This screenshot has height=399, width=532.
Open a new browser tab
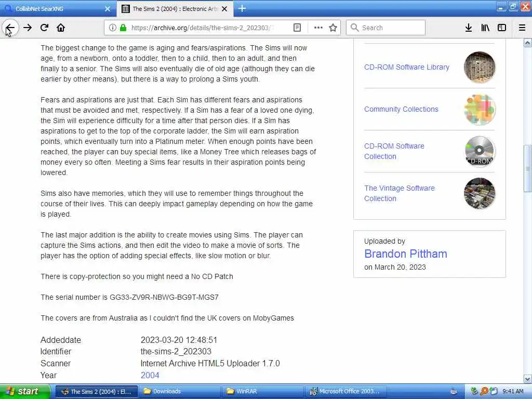point(242,9)
